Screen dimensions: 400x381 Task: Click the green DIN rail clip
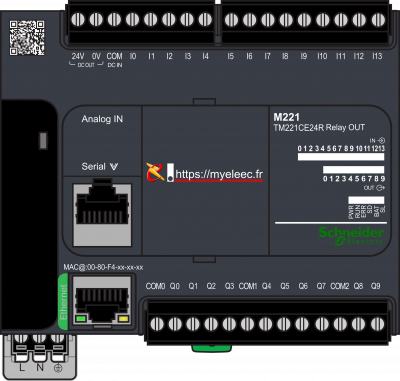[211, 349]
